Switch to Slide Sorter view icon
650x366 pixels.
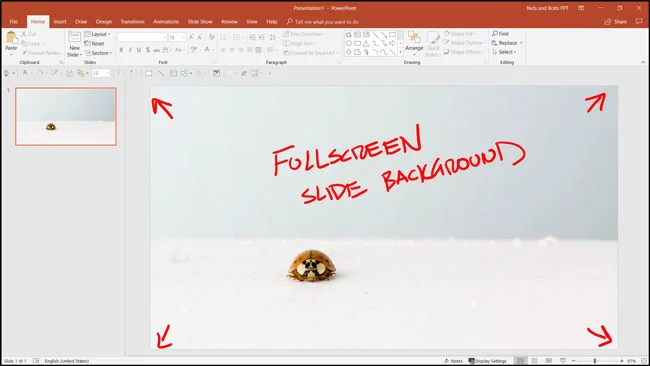[x=535, y=361]
